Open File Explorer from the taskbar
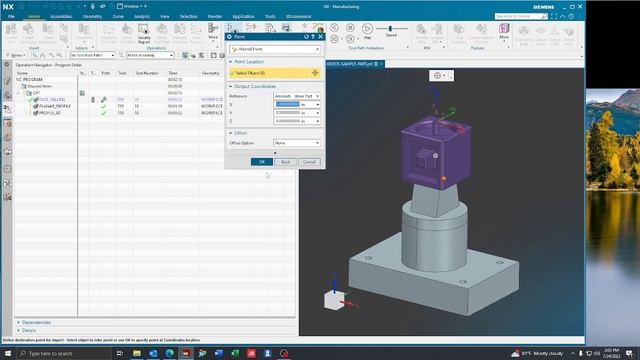The height and width of the screenshot is (360, 640). (137, 353)
